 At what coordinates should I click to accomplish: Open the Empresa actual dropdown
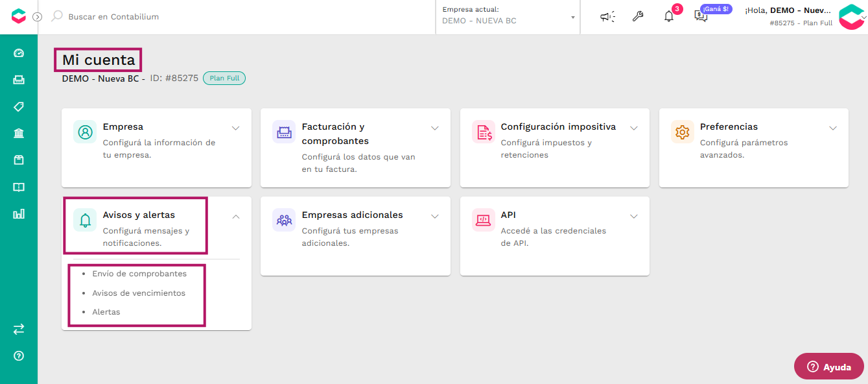click(508, 17)
